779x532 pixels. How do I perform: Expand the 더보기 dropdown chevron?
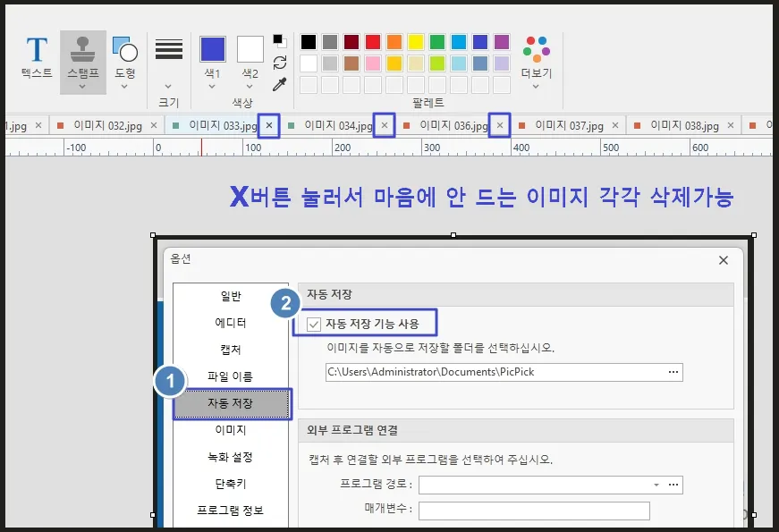536,87
